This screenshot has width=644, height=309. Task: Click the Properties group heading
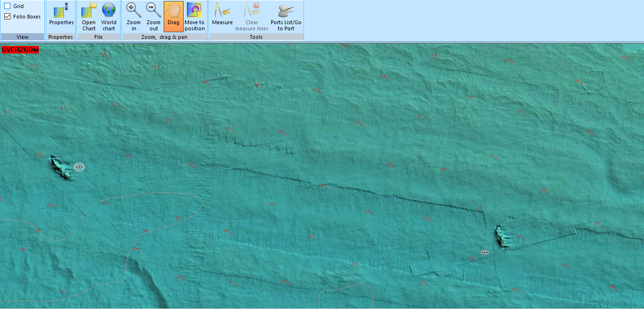(x=61, y=36)
